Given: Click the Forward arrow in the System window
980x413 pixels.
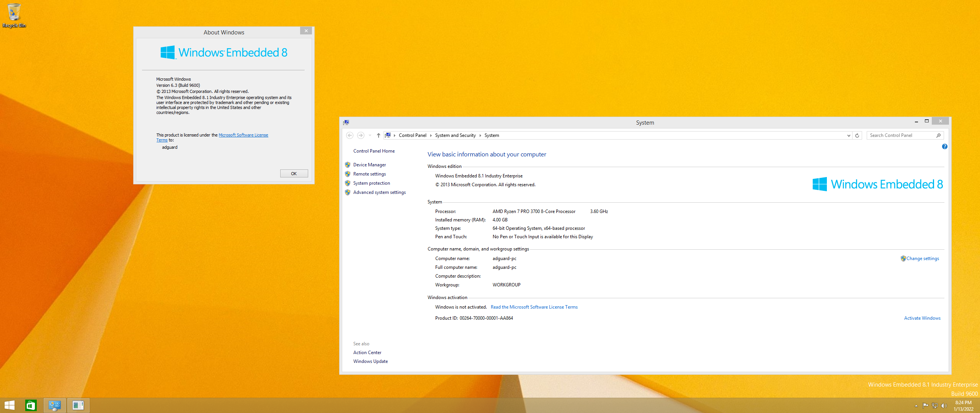Looking at the screenshot, I should 361,135.
